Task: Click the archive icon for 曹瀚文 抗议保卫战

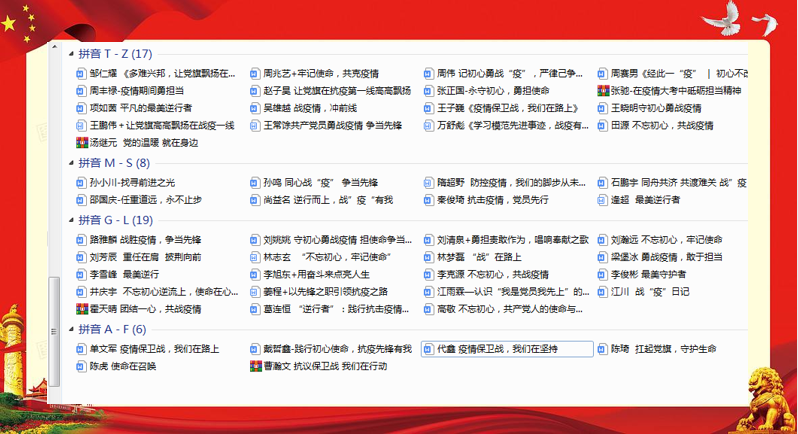Action: coord(256,367)
